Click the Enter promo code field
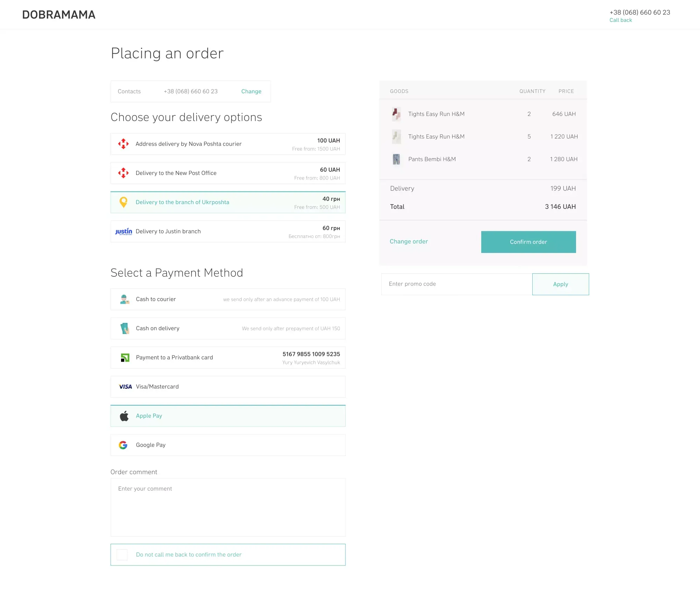700x605 pixels. (x=455, y=284)
